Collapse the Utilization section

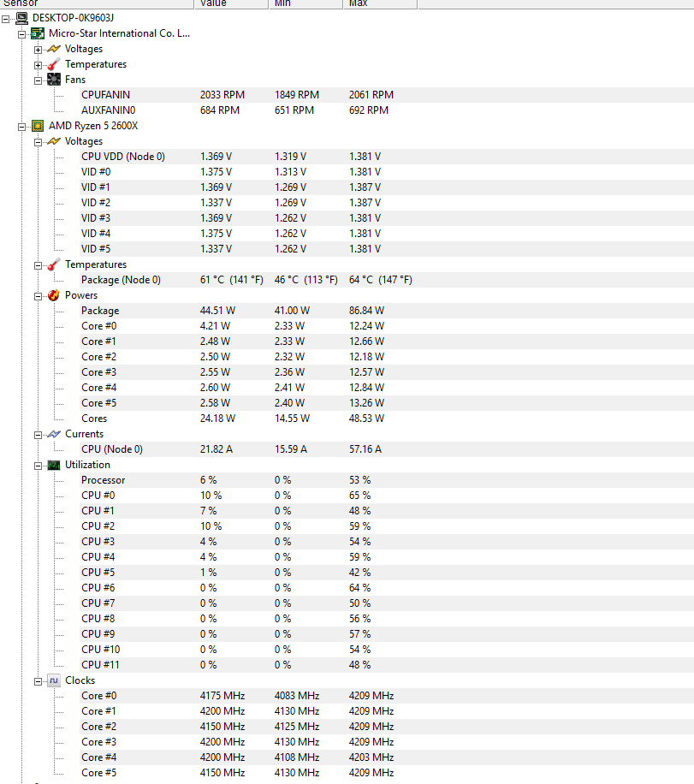point(38,466)
